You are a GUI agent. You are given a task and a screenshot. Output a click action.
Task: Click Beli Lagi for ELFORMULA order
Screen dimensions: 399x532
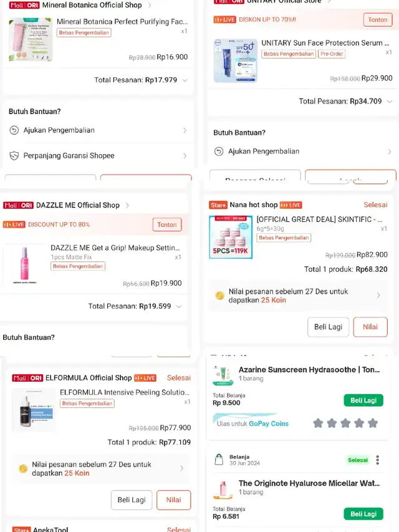132,500
